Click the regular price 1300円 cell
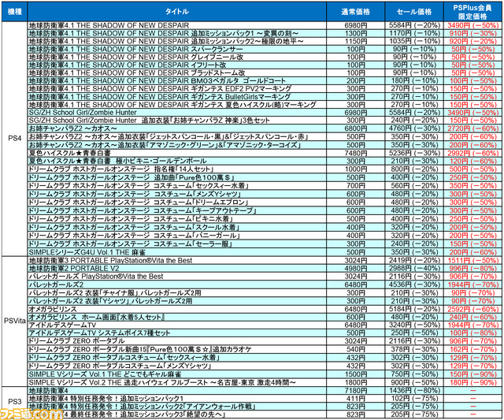 (355, 33)
